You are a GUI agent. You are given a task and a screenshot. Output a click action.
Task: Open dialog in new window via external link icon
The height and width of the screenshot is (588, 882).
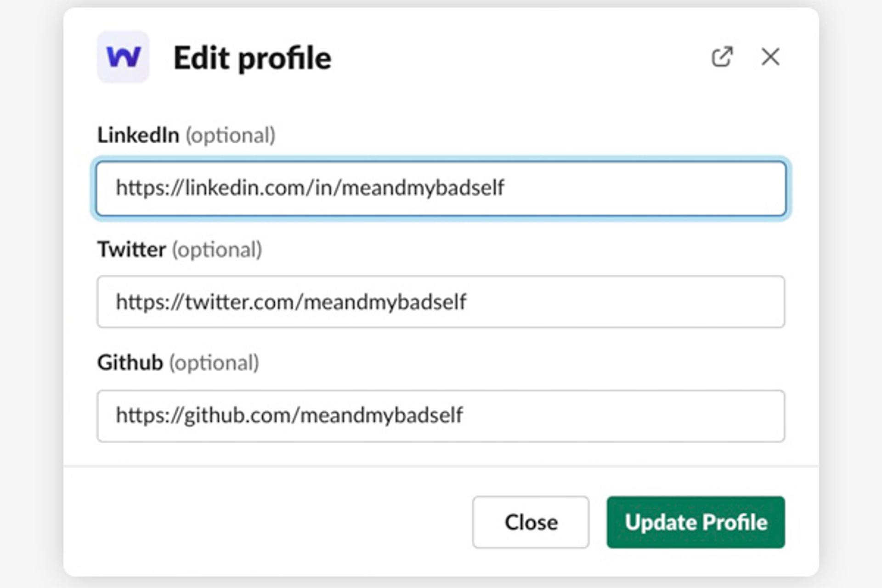tap(722, 56)
